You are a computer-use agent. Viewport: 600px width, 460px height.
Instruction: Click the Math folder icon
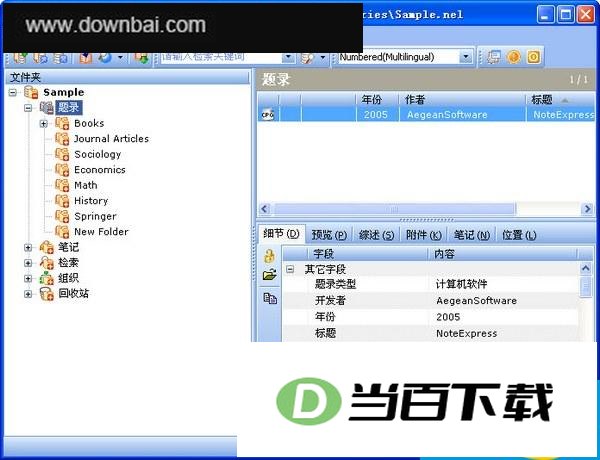(62, 185)
